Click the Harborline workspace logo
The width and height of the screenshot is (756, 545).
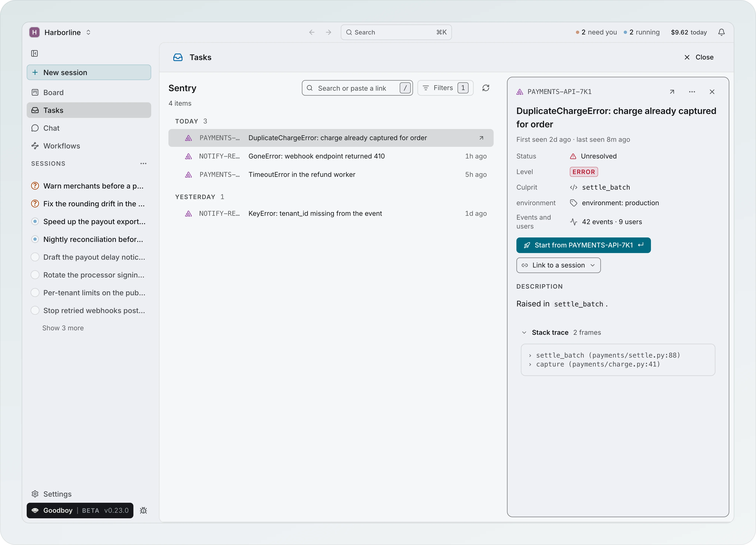tap(34, 32)
